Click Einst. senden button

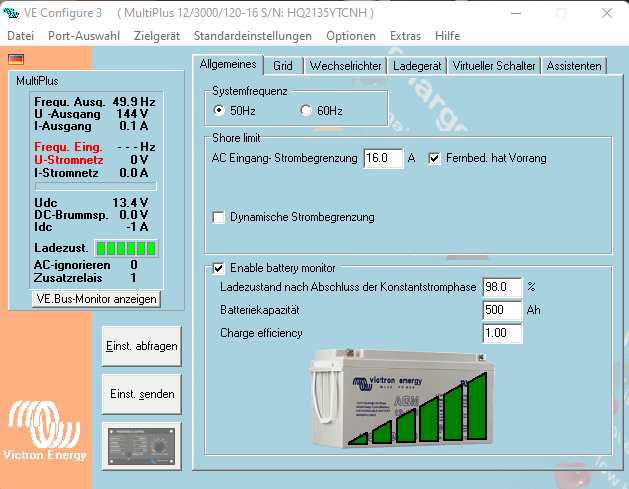pos(142,394)
